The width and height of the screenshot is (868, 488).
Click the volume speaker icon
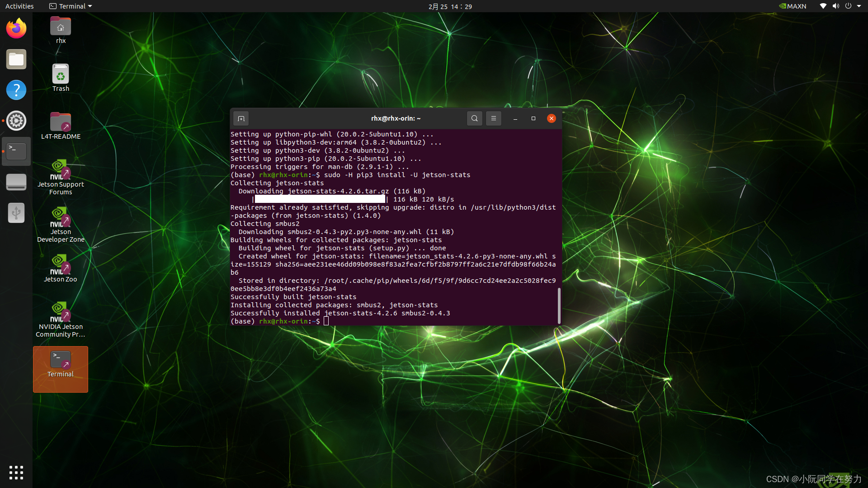tap(835, 6)
